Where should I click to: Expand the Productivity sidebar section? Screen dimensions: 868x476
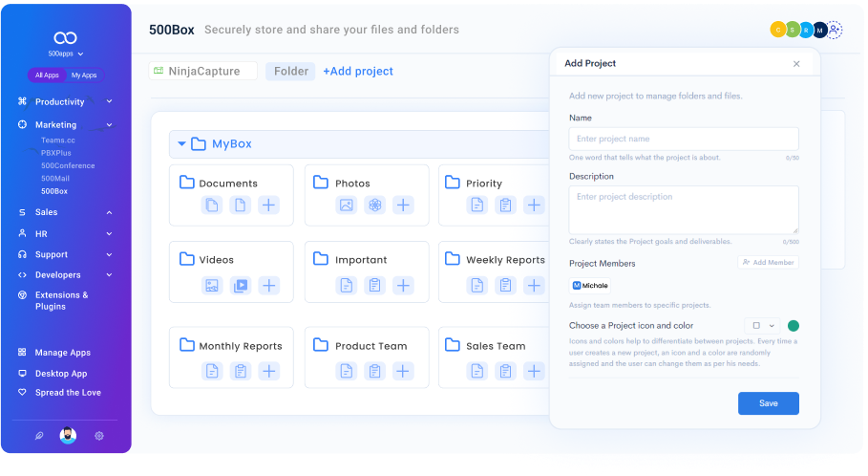109,101
